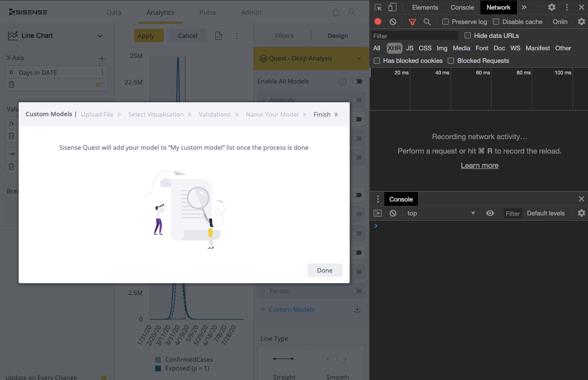Open Console settings gear

[x=581, y=214]
